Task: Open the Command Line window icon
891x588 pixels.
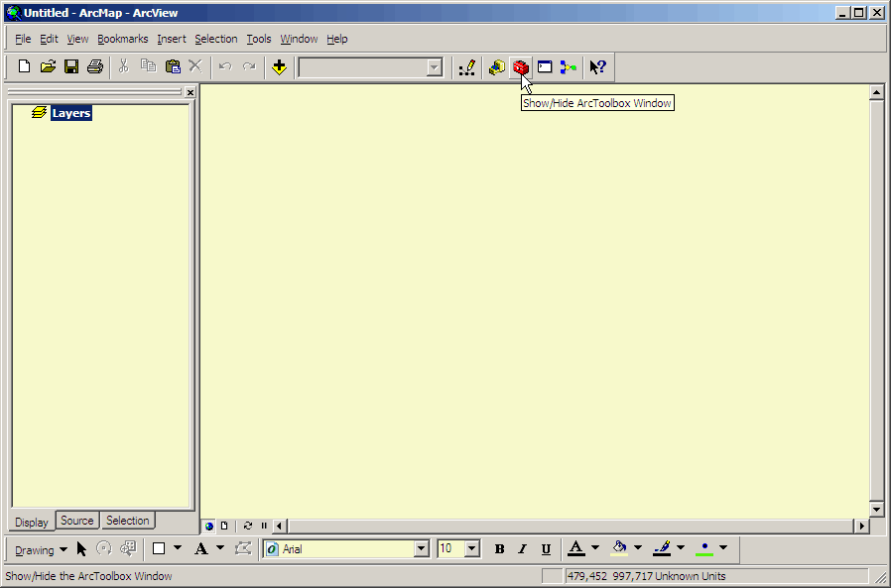Action: point(545,67)
